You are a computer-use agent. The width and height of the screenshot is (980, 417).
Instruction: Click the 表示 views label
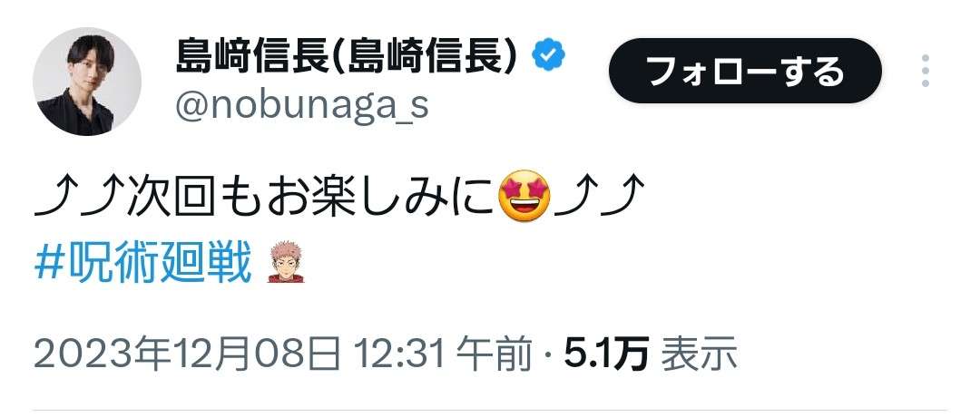699,354
